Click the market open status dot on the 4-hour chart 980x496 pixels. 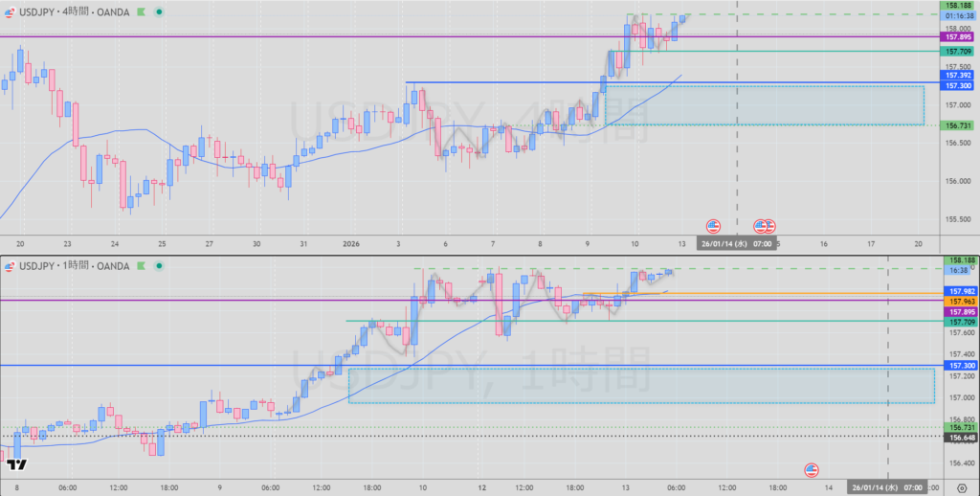point(158,12)
